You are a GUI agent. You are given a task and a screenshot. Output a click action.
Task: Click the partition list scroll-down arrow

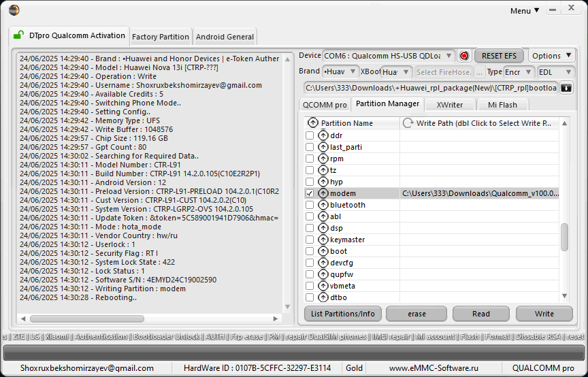tap(564, 296)
